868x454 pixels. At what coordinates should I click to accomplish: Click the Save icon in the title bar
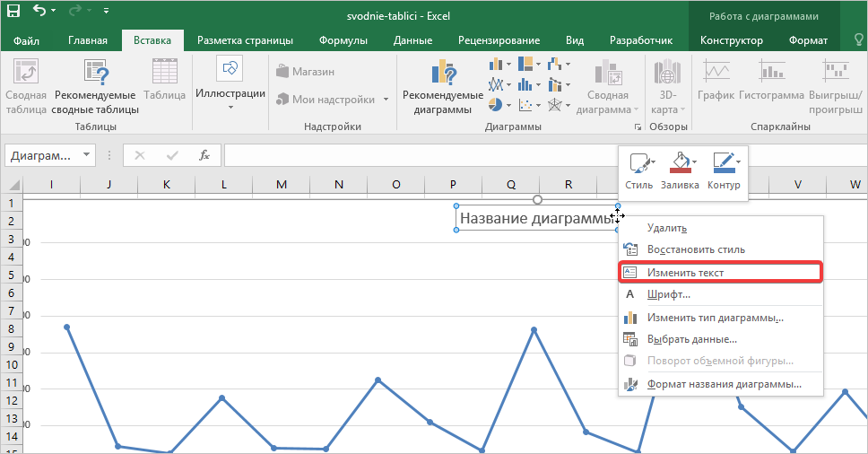pos(14,12)
